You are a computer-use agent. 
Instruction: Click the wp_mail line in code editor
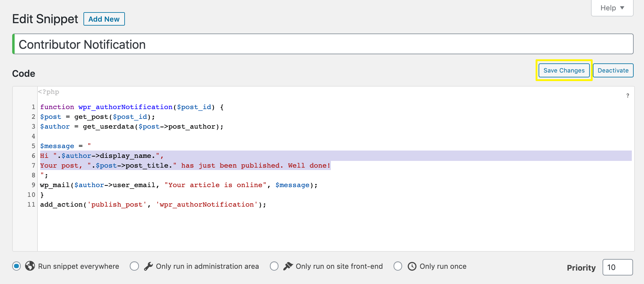click(x=179, y=185)
